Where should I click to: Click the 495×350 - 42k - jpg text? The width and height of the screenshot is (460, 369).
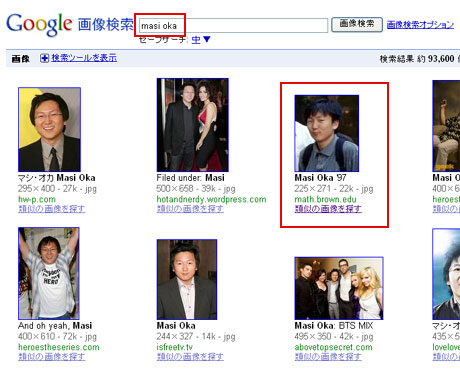pos(334,337)
